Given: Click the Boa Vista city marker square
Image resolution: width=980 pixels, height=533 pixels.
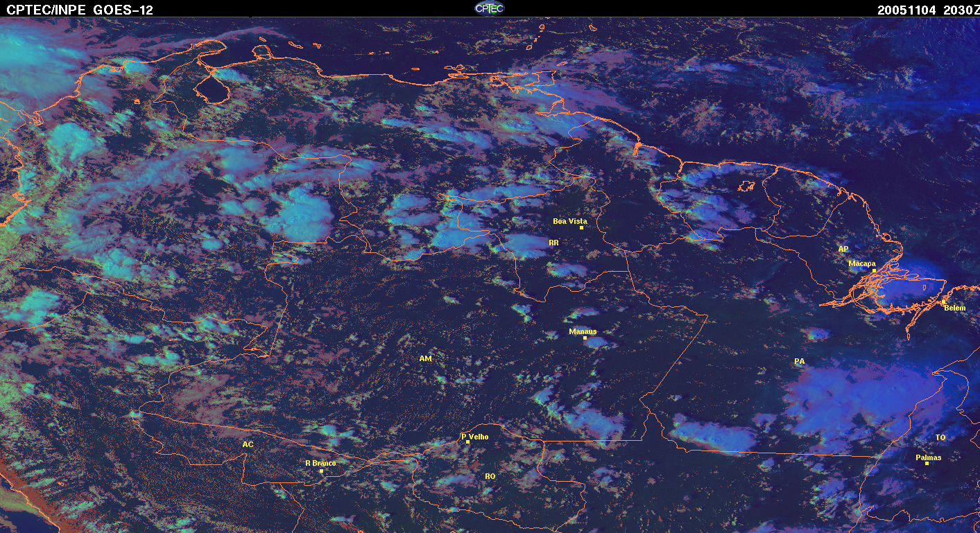Looking at the screenshot, I should (581, 227).
